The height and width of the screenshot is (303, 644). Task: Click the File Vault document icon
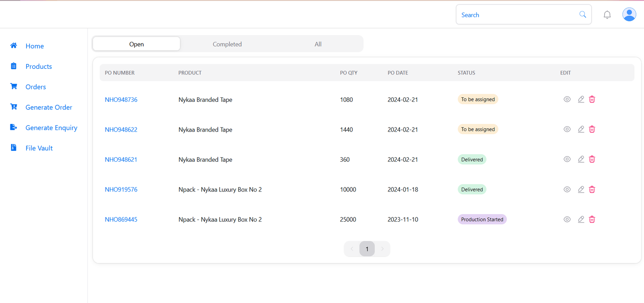[14, 147]
